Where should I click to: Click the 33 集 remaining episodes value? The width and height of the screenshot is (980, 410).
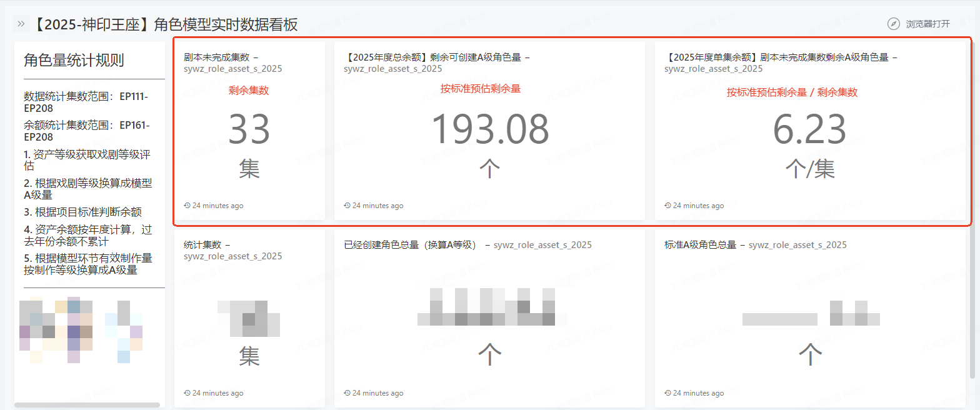tap(249, 130)
